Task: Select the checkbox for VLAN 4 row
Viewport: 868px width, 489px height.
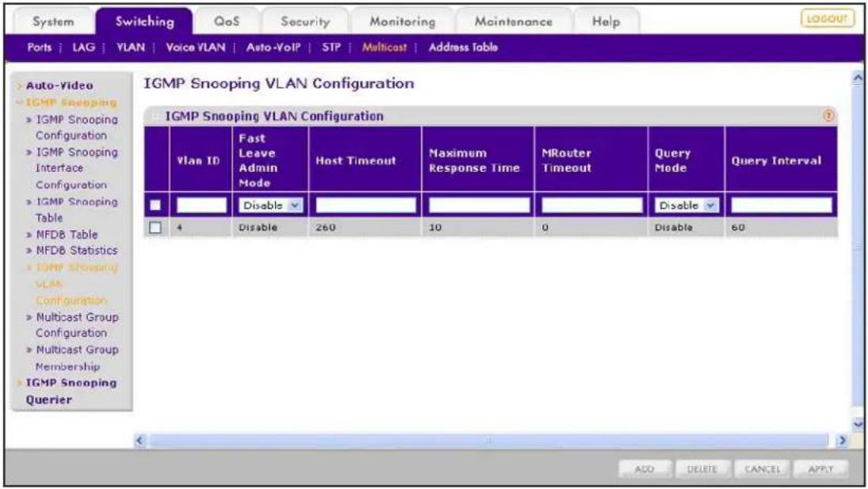Action: point(155,227)
